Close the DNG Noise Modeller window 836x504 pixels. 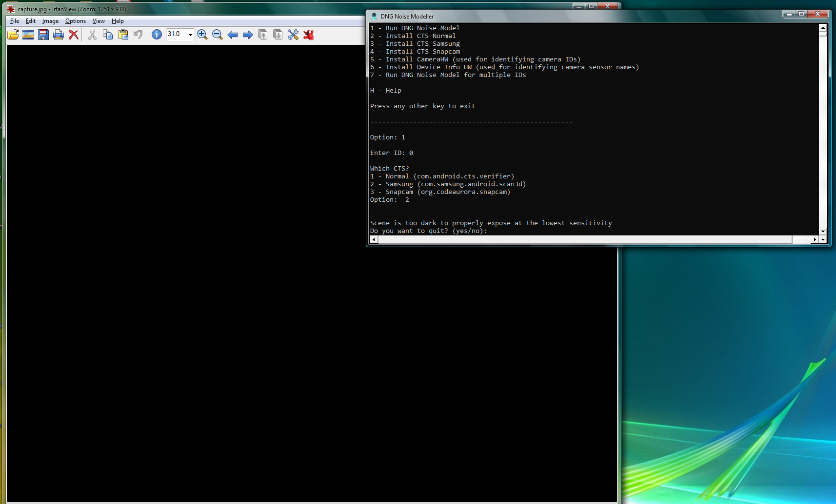pos(818,14)
